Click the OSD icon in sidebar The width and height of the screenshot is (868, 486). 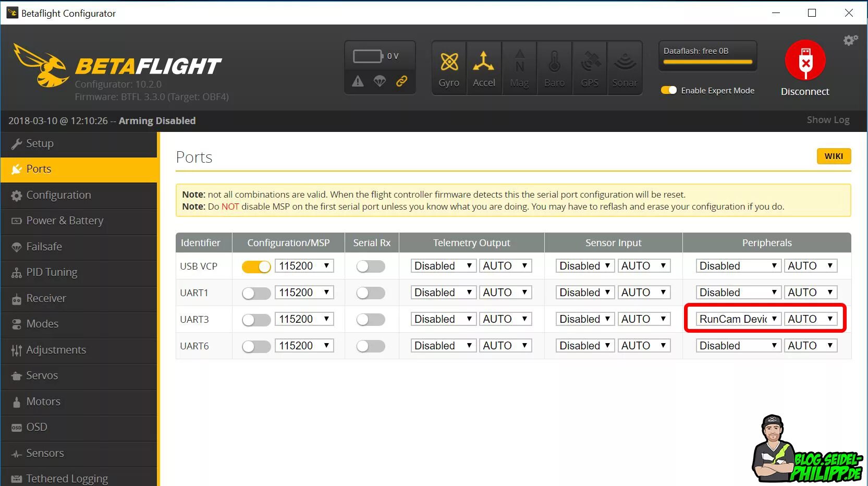17,428
